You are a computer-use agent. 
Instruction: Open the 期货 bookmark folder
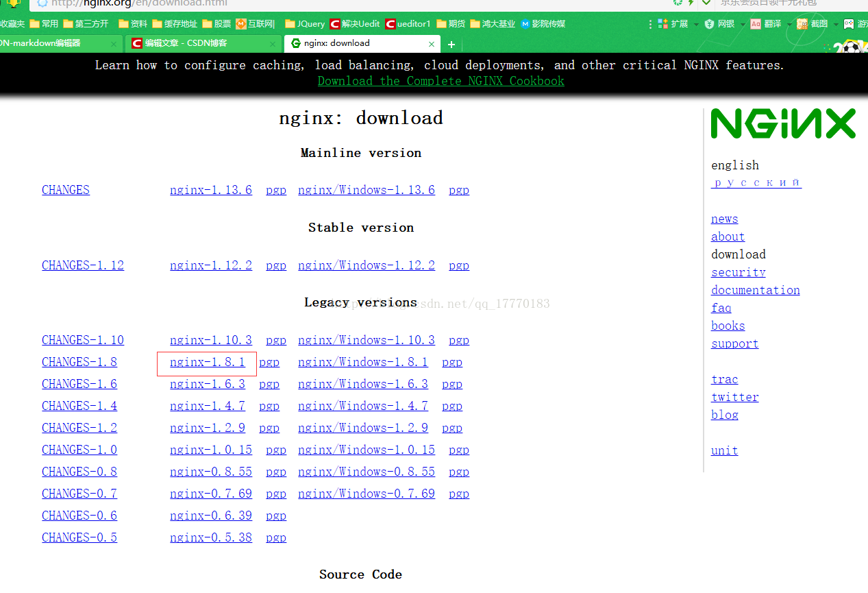point(451,24)
